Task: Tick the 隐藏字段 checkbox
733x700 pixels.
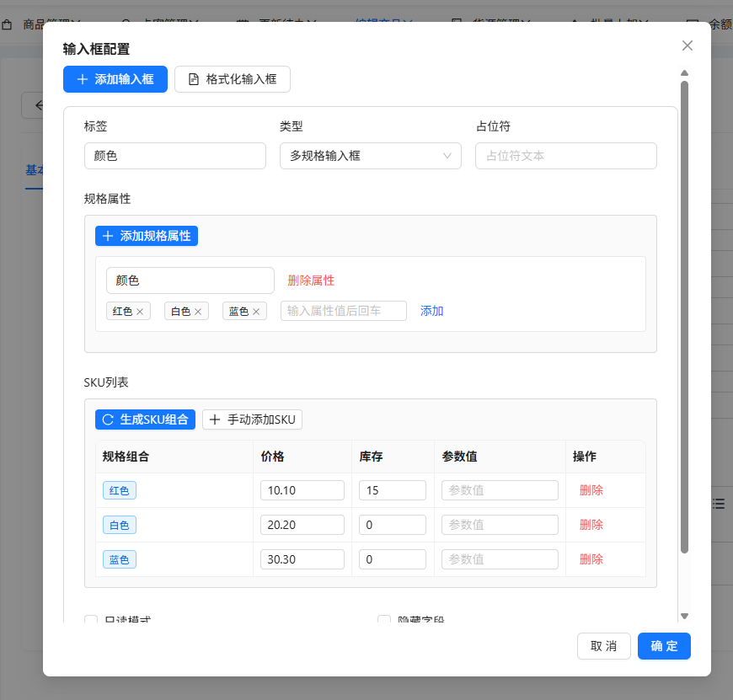Action: (384, 621)
